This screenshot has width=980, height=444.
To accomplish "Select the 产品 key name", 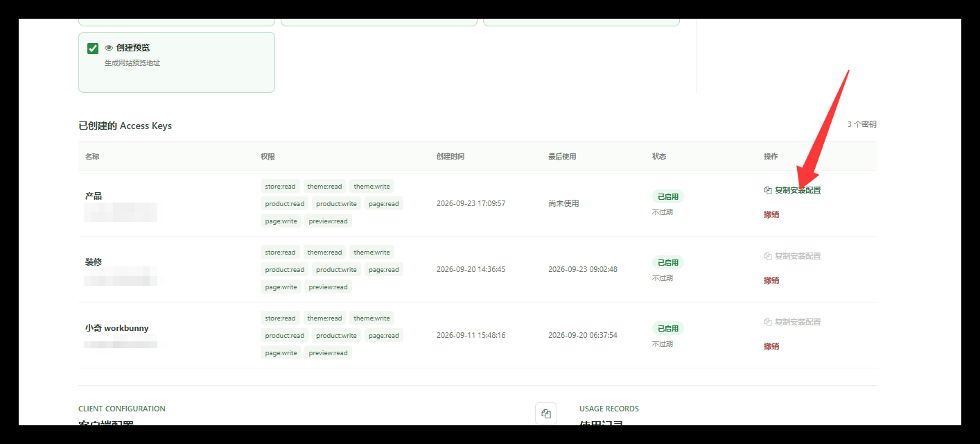I will [x=94, y=196].
